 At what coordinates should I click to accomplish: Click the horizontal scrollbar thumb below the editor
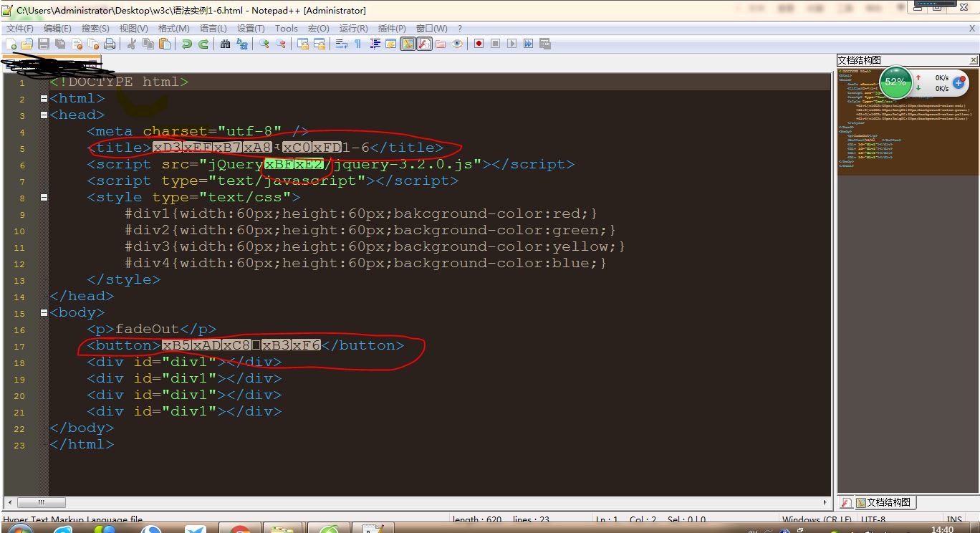coord(42,502)
